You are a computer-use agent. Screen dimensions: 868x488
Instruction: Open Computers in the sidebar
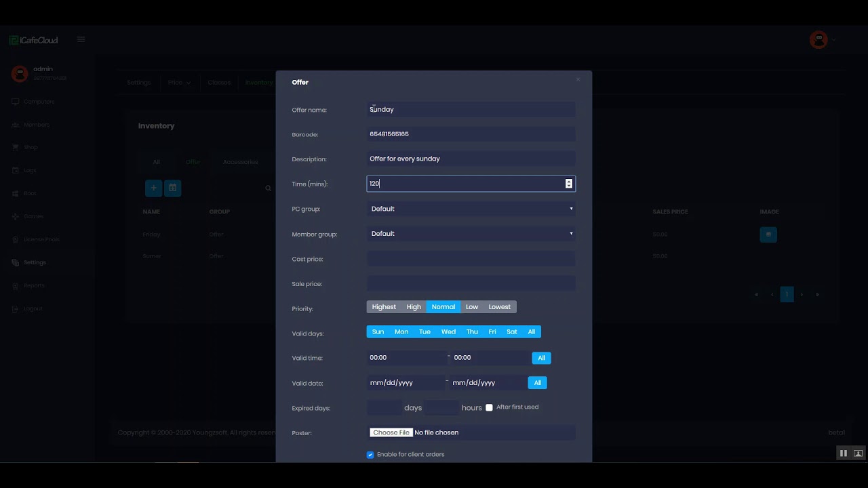click(x=34, y=102)
